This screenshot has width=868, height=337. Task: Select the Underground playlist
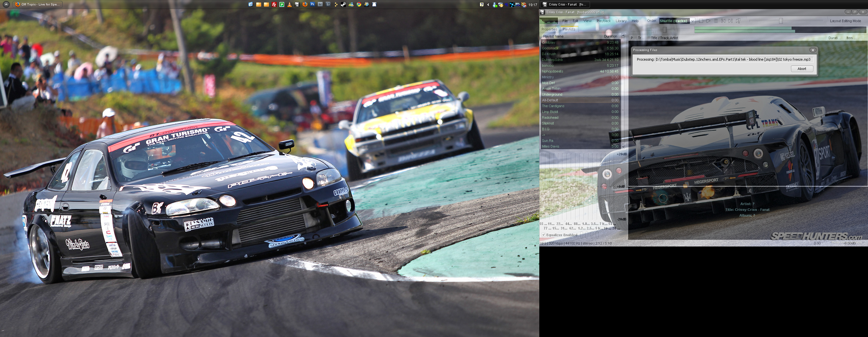(580, 94)
